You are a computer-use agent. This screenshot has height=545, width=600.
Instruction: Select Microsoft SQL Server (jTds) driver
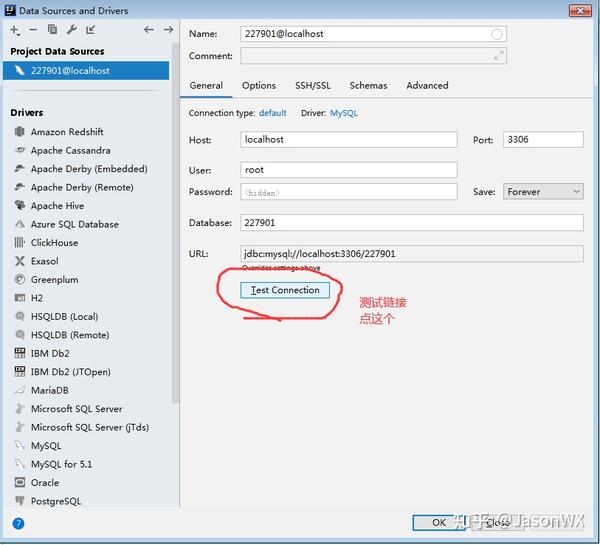pyautogui.click(x=90, y=427)
